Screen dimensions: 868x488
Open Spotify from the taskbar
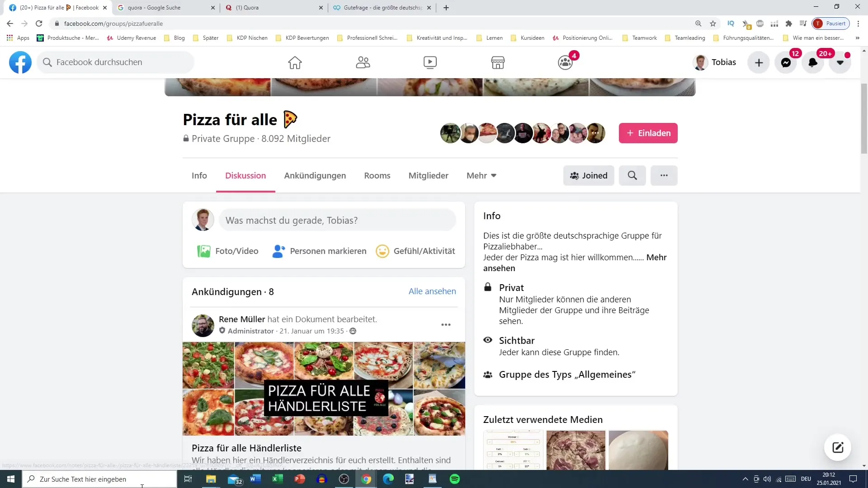click(x=455, y=479)
